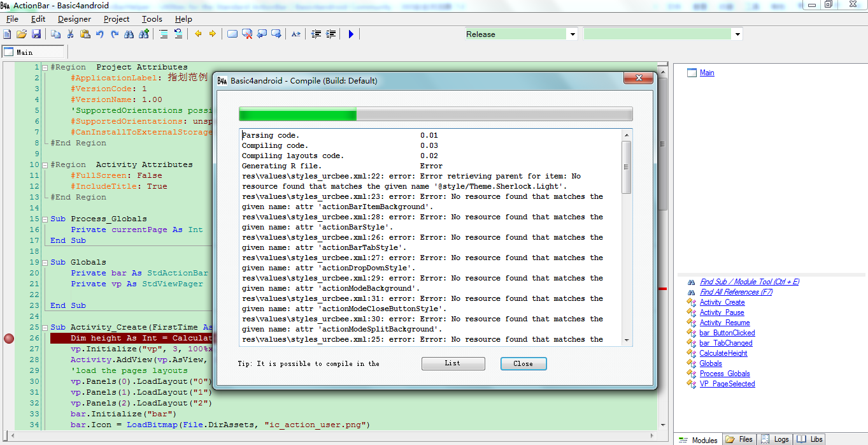Click the Paste clipboard icon
The width and height of the screenshot is (868, 445).
click(x=85, y=34)
